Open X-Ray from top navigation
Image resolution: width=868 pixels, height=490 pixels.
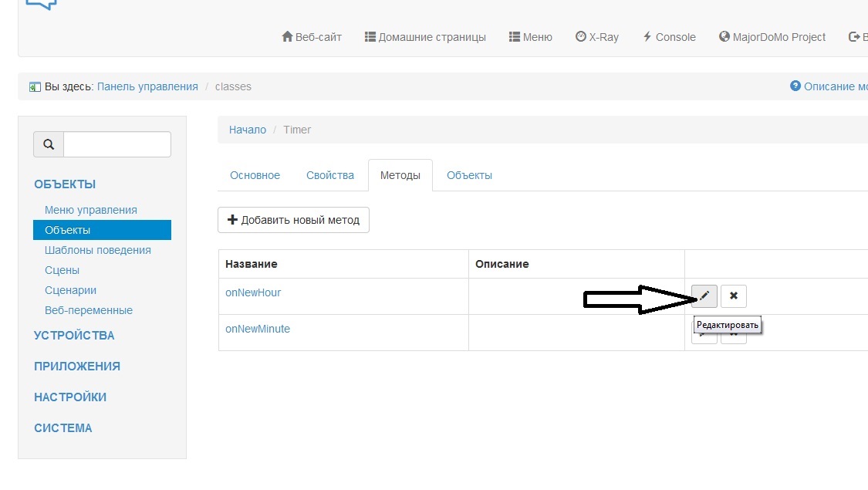596,37
